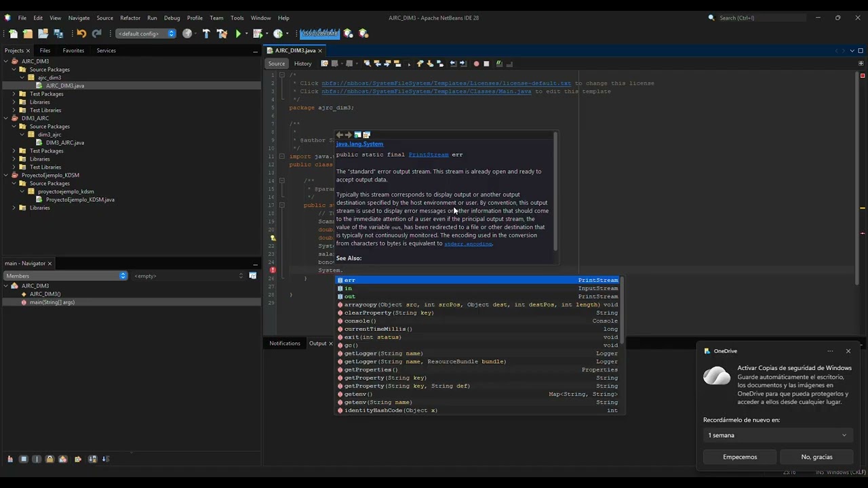868x488 pixels.
Task: Open the Members dropdown in Navigator
Action: click(66, 276)
